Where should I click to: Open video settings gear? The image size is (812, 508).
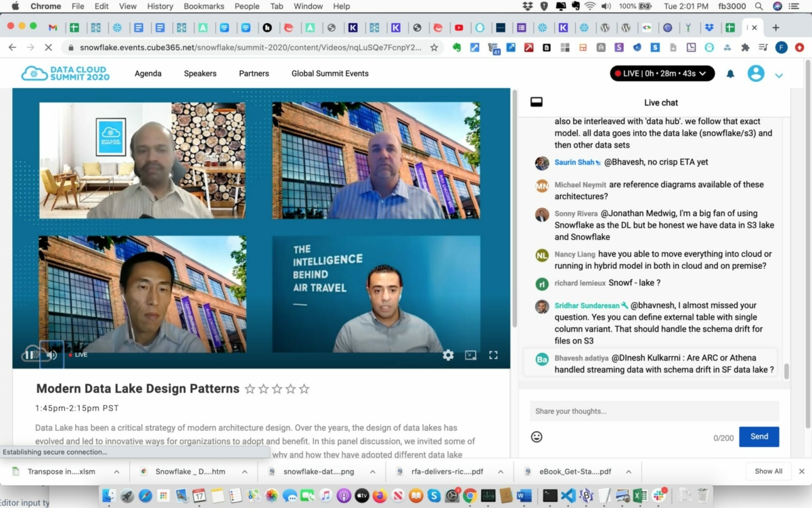click(448, 355)
